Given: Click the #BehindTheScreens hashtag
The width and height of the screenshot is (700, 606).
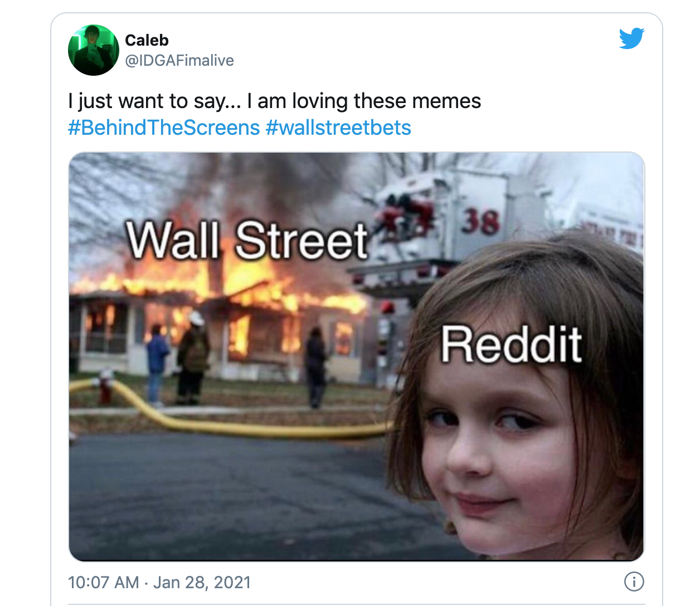Looking at the screenshot, I should [164, 128].
